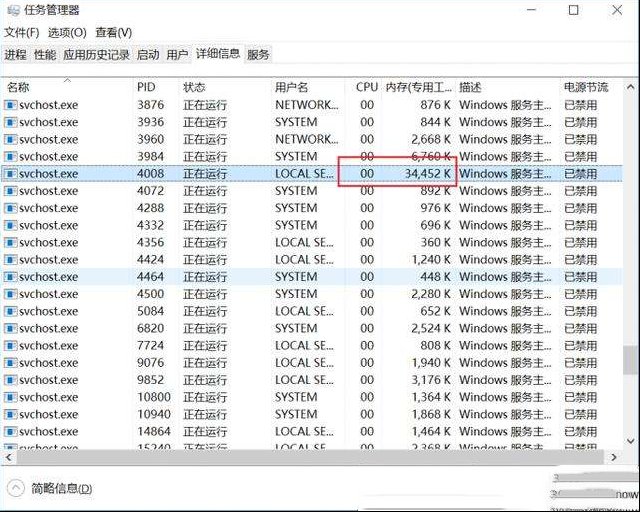The height and width of the screenshot is (512, 640).
Task: Click icon of svchost.exe with PID 4072
Action: coord(11,191)
